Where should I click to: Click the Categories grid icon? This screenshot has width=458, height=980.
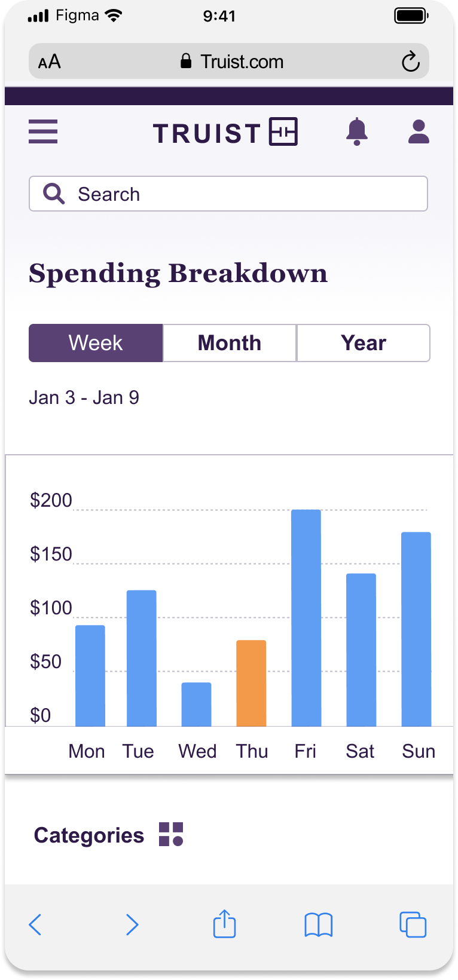pos(171,834)
